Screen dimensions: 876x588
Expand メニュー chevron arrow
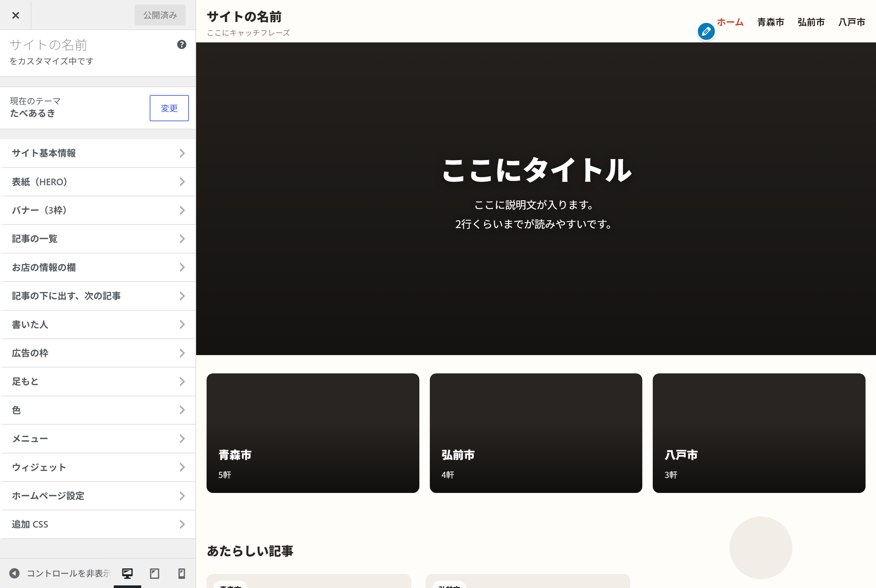tap(182, 439)
